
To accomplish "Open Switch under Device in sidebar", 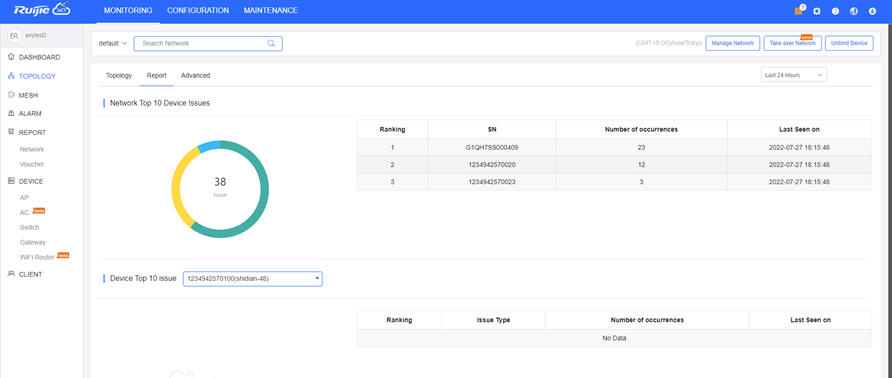I will [x=30, y=227].
